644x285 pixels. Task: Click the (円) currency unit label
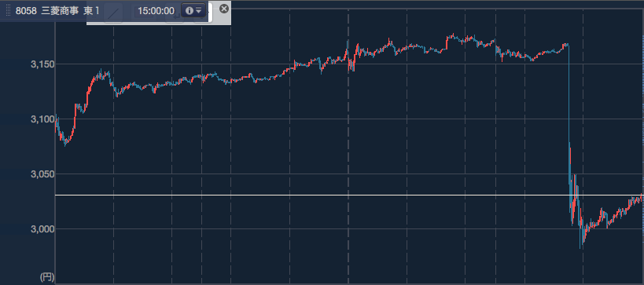(46, 277)
